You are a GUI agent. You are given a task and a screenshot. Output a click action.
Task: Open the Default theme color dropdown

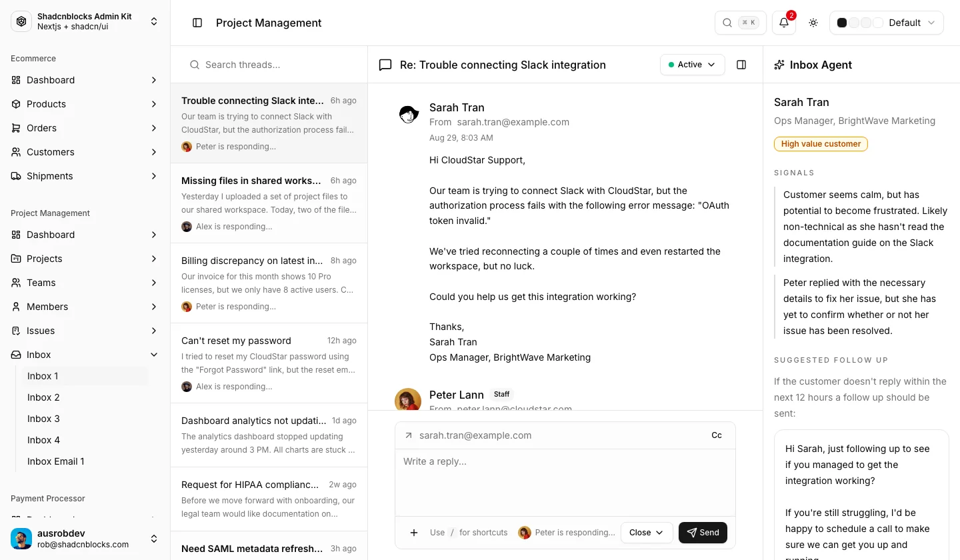pyautogui.click(x=887, y=23)
